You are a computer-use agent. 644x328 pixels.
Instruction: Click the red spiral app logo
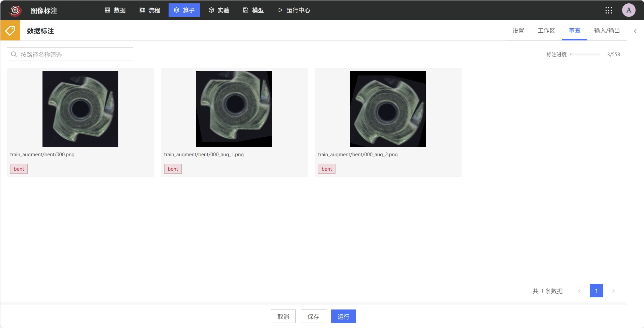tap(15, 10)
